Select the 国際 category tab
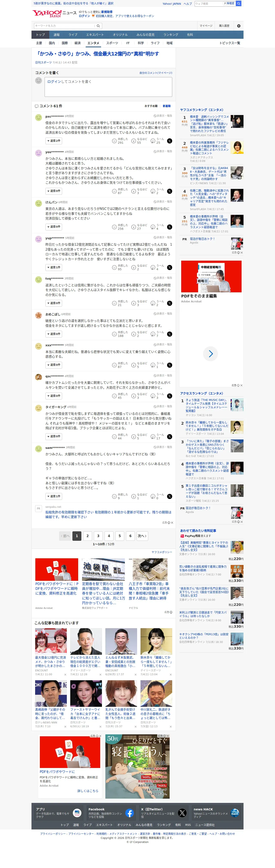The image size is (275, 868). click(x=65, y=43)
